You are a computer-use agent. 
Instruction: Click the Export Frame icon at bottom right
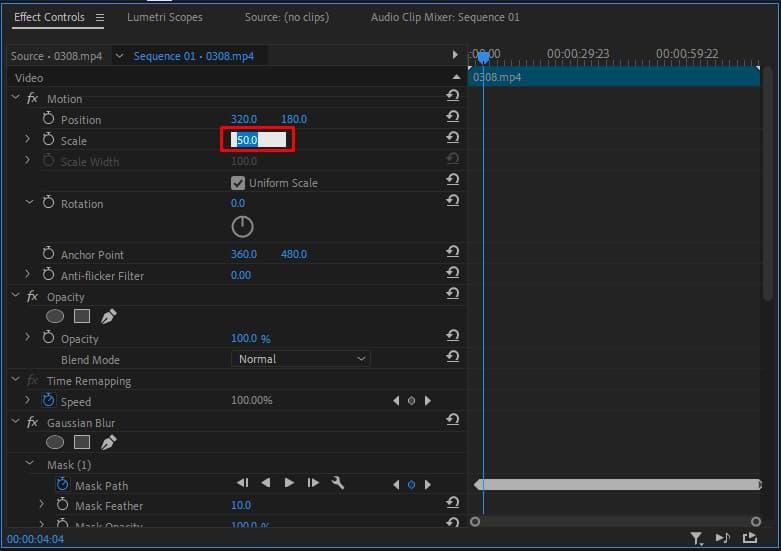pyautogui.click(x=750, y=538)
